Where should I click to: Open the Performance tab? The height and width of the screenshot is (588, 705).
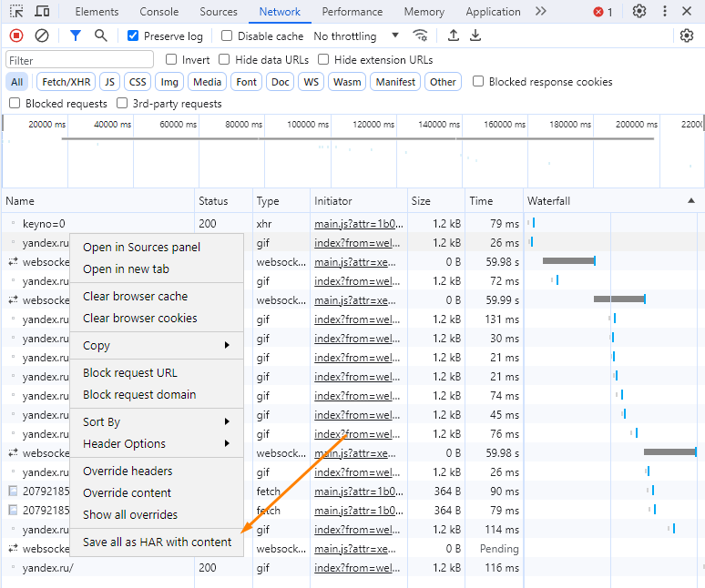pos(352,12)
